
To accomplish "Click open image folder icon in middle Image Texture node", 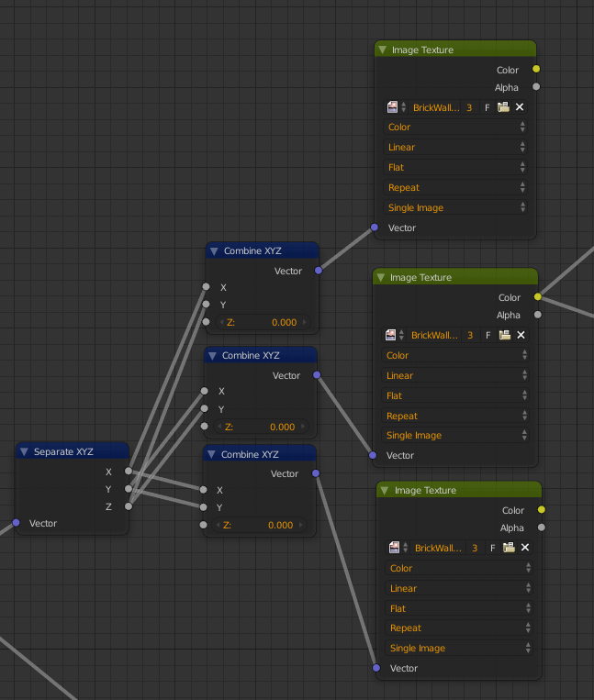I will 503,336.
